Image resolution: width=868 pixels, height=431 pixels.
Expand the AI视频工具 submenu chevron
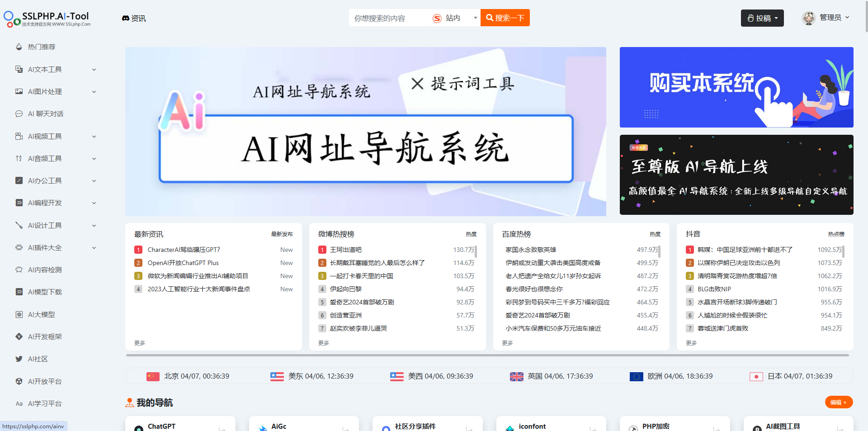pyautogui.click(x=94, y=137)
